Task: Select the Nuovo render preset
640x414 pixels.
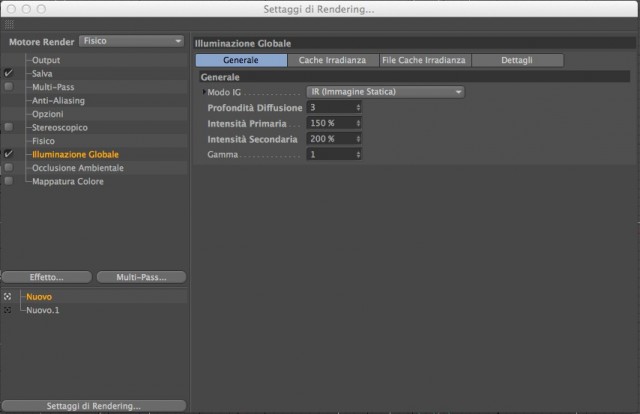Action: coord(39,297)
